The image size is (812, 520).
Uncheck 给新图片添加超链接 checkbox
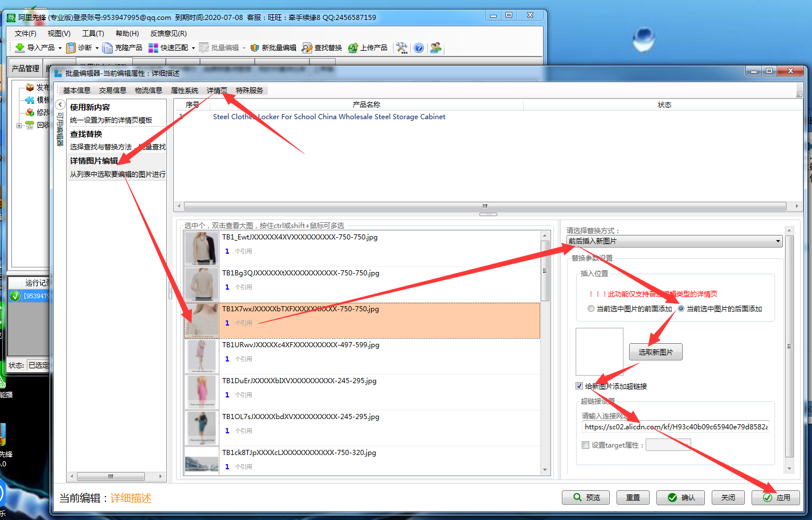point(579,386)
